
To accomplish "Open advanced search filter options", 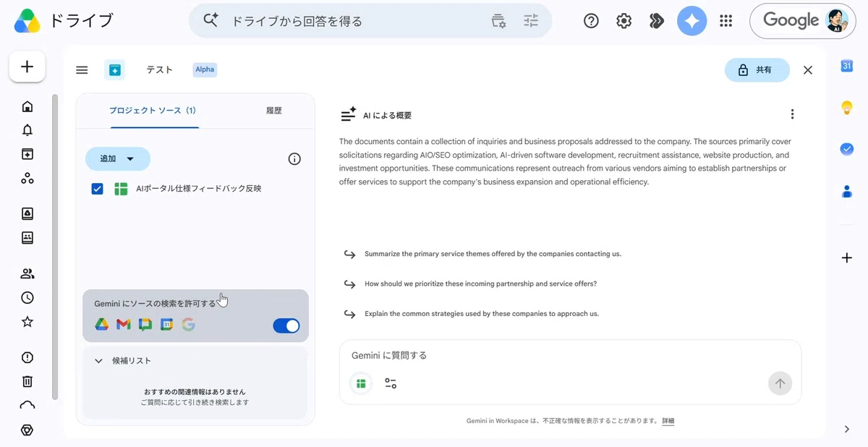I will point(531,21).
